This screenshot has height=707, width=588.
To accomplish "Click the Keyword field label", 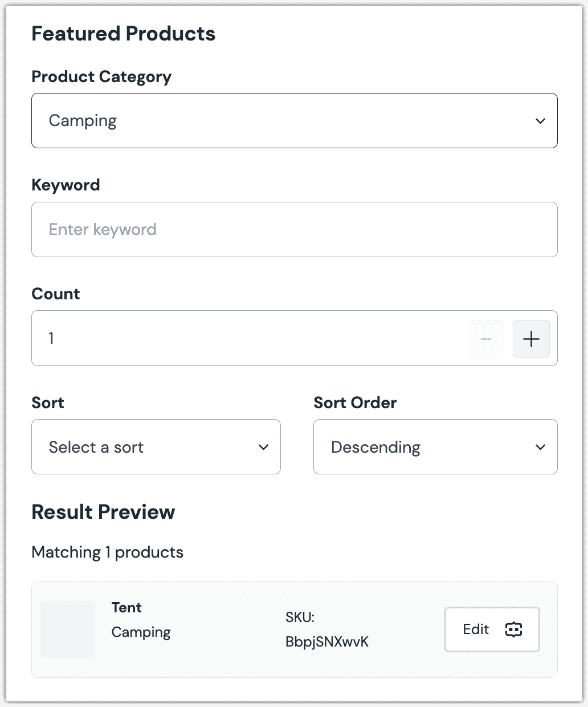I will pyautogui.click(x=66, y=185).
